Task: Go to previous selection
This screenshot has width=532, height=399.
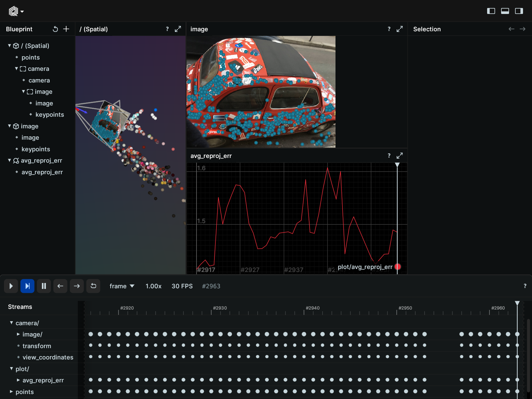Action: click(x=511, y=29)
